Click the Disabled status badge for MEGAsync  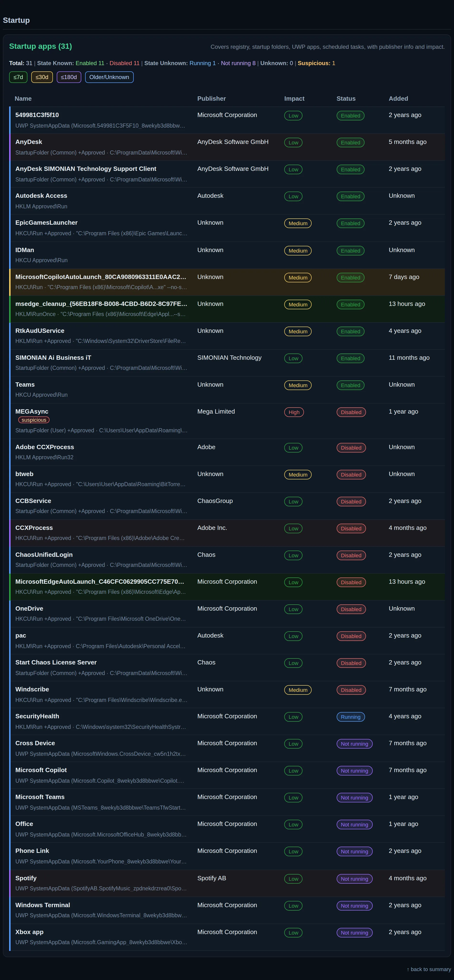(x=351, y=412)
